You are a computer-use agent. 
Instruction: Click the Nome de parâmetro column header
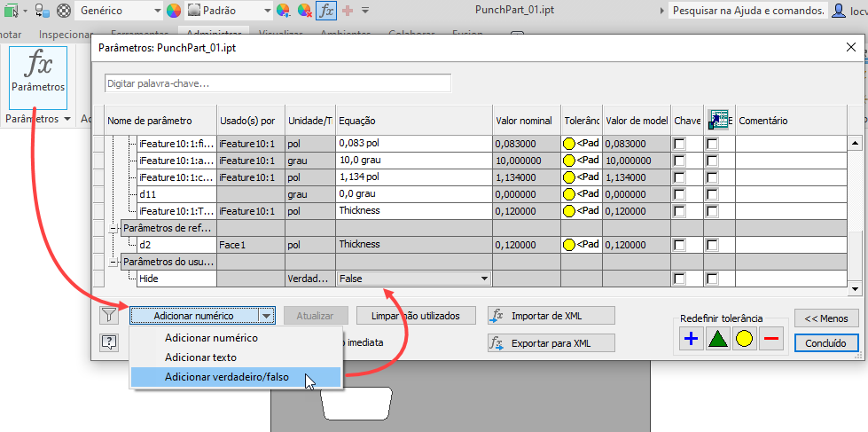point(160,120)
